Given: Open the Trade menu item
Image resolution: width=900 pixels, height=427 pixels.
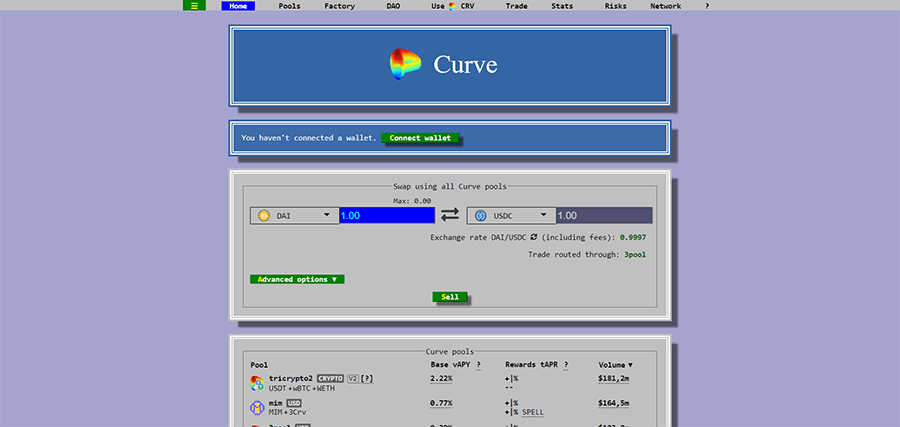Looking at the screenshot, I should [x=517, y=6].
